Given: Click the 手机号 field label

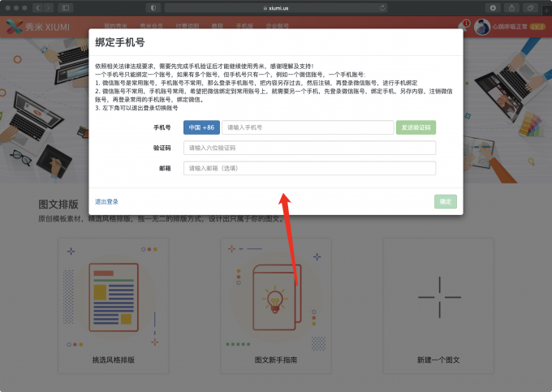Looking at the screenshot, I should tap(162, 127).
